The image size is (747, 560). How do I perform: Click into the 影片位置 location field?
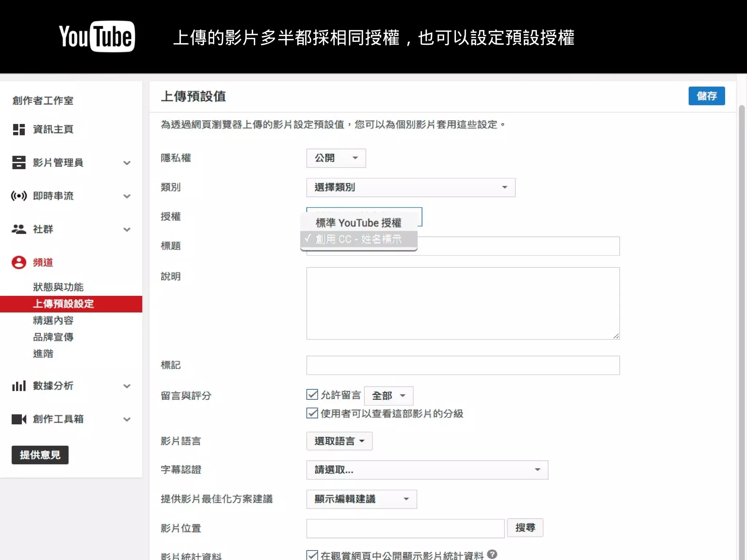[x=405, y=529]
